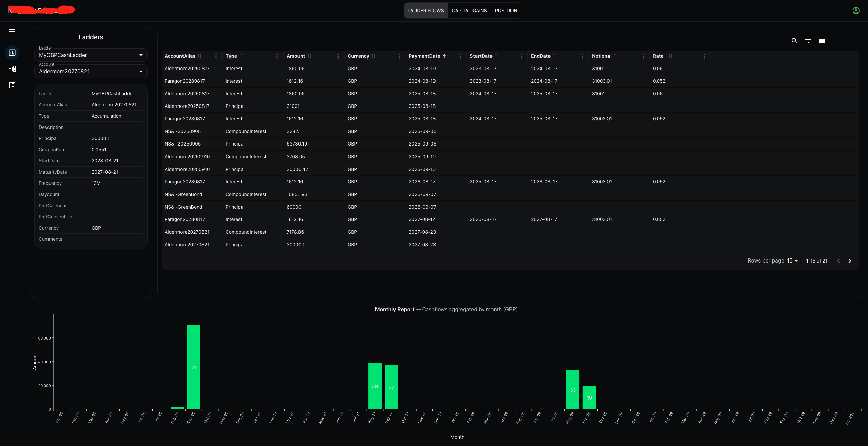Open the user account menu
The height and width of the screenshot is (446, 868).
coord(856,11)
